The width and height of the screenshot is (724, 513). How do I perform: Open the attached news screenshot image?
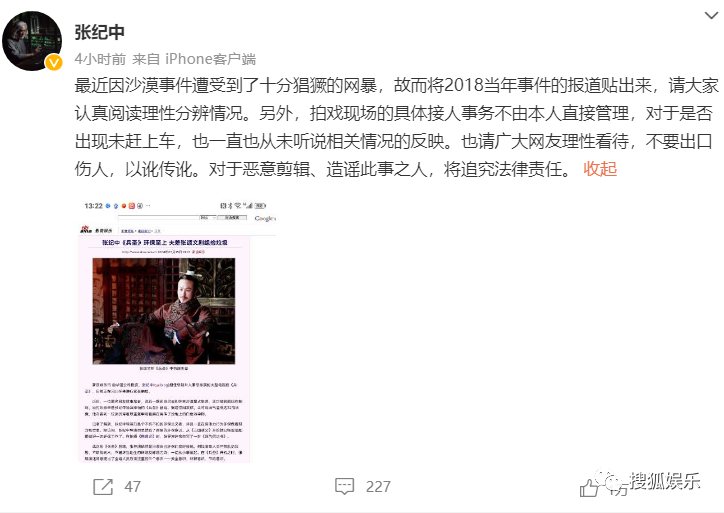point(177,331)
